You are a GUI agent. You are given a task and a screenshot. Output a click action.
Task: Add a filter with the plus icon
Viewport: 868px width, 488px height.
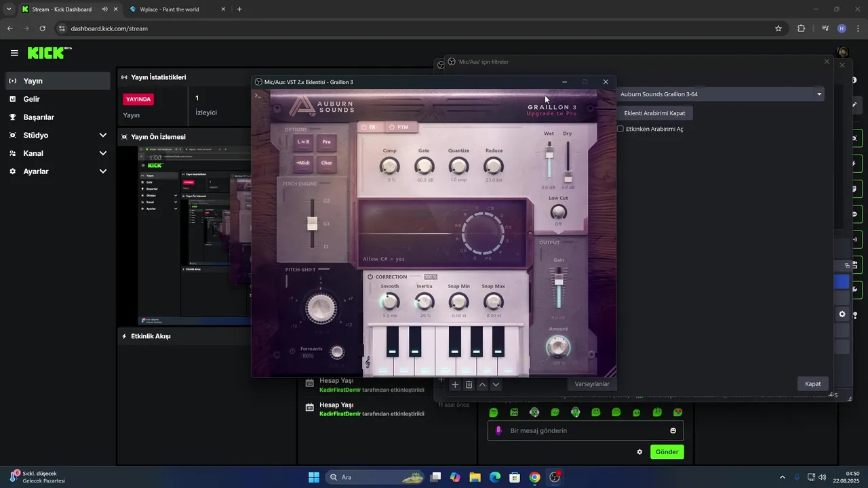click(455, 384)
